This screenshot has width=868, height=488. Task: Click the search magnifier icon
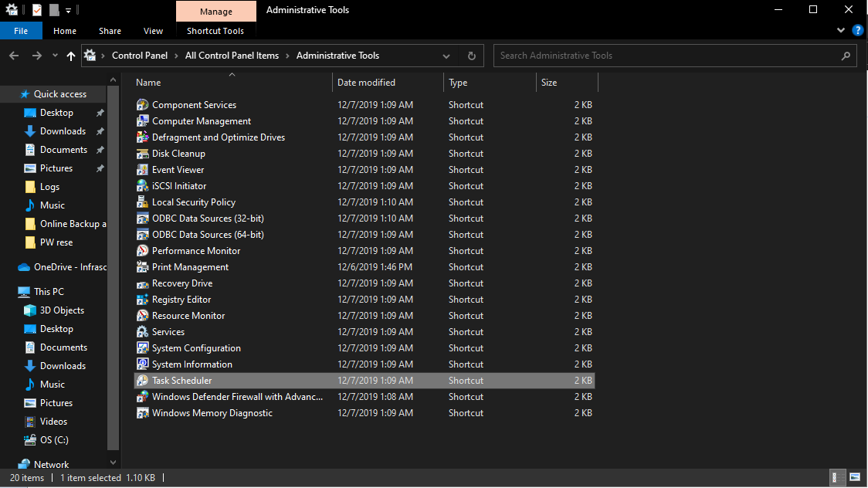pyautogui.click(x=846, y=56)
